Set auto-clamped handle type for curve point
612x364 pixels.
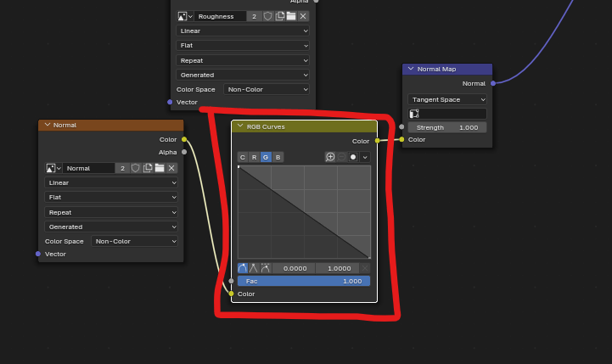266,268
